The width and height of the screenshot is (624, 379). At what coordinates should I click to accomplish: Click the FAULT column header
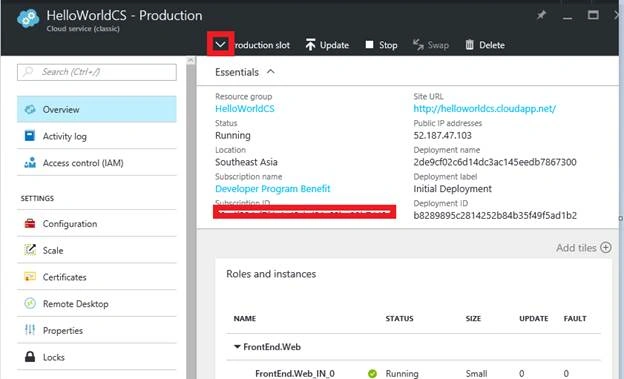pyautogui.click(x=575, y=318)
